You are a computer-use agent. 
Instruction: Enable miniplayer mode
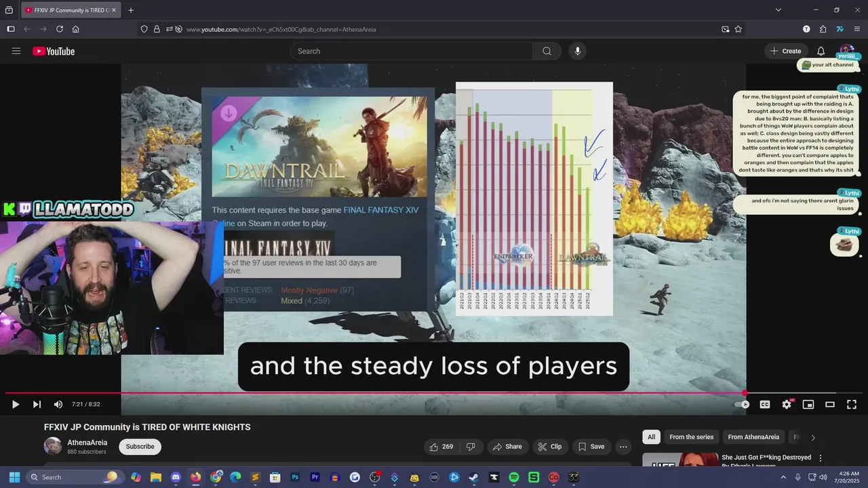coord(808,405)
